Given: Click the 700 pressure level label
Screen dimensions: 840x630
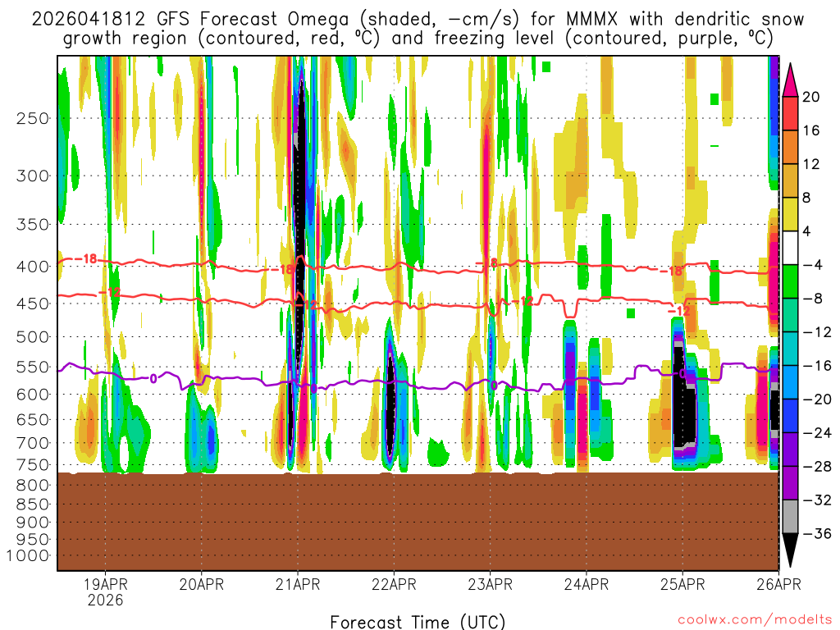Looking at the screenshot, I should (32, 443).
